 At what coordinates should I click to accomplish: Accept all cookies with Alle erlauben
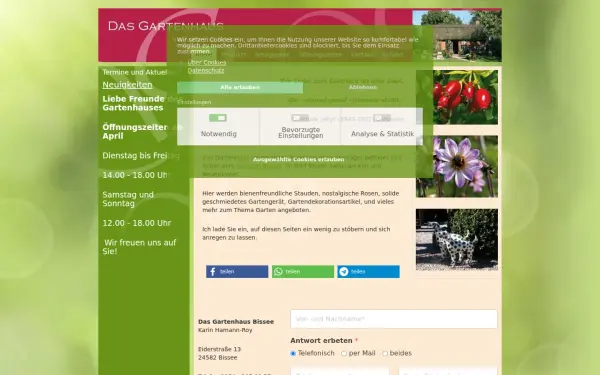(x=240, y=88)
